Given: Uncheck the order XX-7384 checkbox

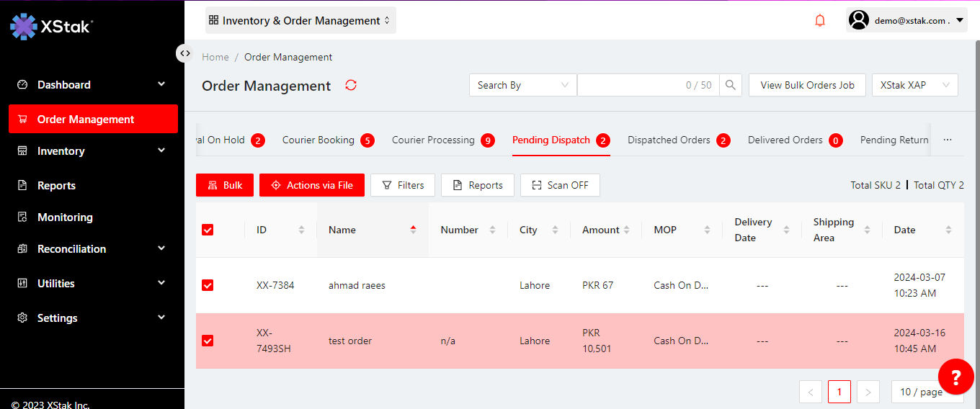Looking at the screenshot, I should pos(208,285).
